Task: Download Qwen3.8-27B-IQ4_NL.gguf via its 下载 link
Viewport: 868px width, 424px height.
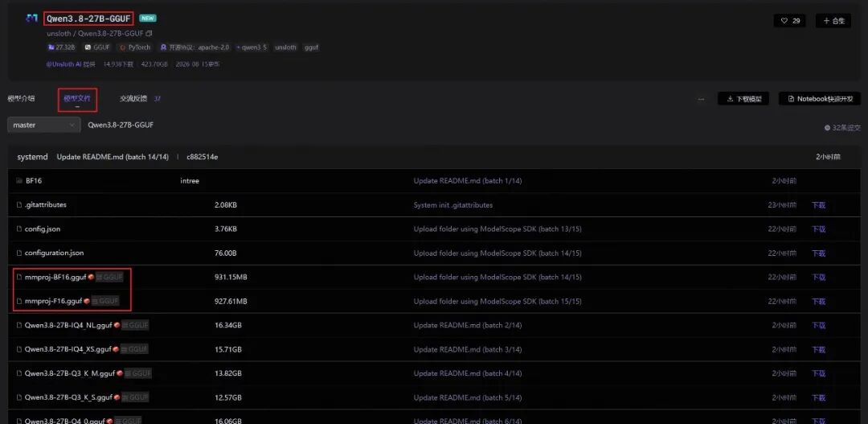Action: coord(818,326)
